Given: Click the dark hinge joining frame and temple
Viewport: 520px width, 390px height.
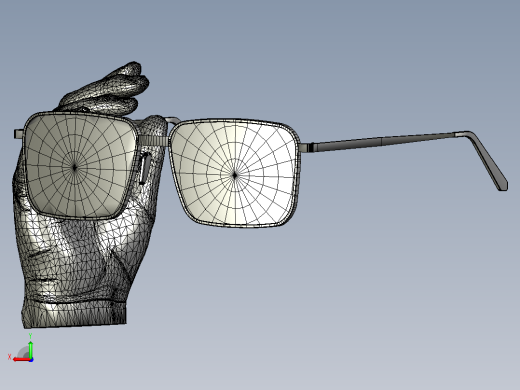Looking at the screenshot, I should click(310, 147).
